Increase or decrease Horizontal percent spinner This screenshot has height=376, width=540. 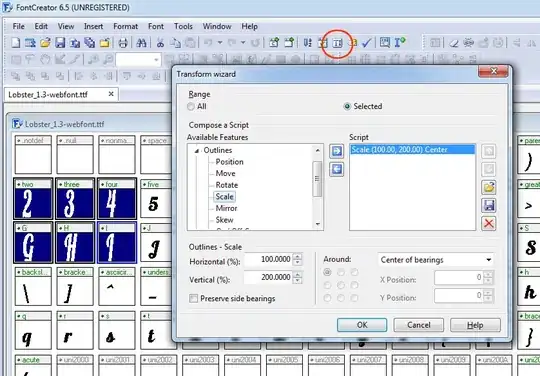(x=298, y=259)
